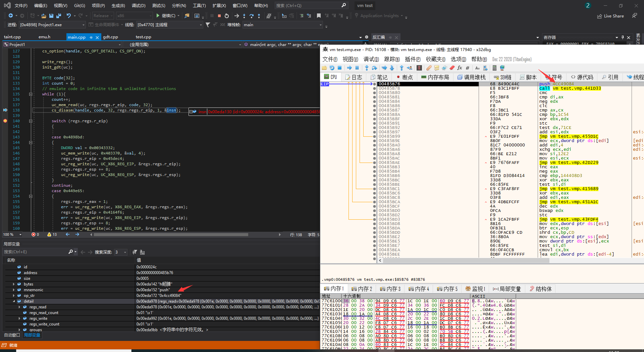Collapse the detail variable node
This screenshot has height=352, width=644.
coord(14,301)
